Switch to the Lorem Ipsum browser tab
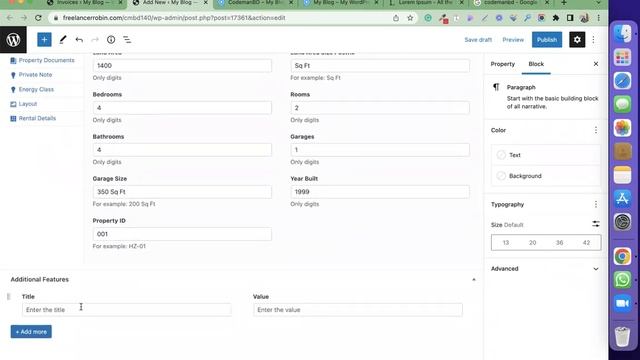This screenshot has height=360, width=640. click(425, 3)
